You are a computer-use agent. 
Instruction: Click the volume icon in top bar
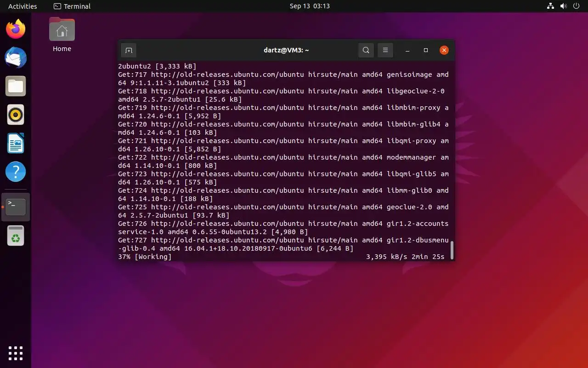pyautogui.click(x=564, y=6)
